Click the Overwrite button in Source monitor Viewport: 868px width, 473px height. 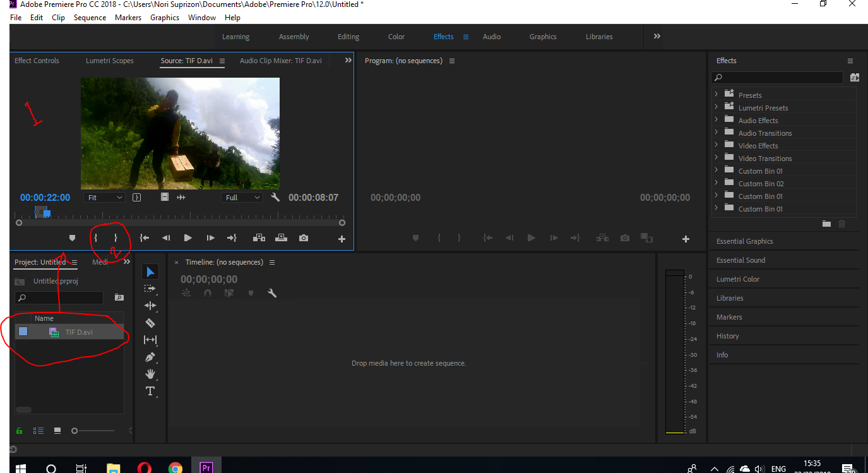coord(281,238)
